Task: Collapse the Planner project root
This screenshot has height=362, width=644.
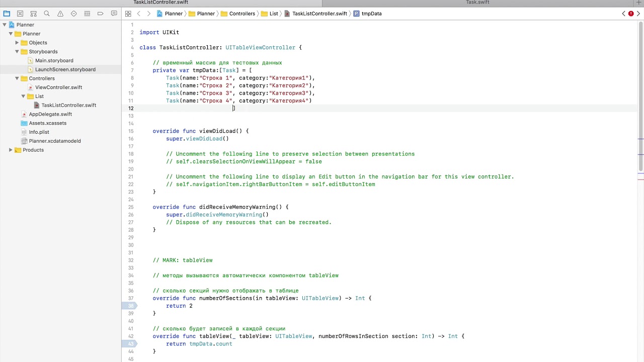Action: point(5,25)
